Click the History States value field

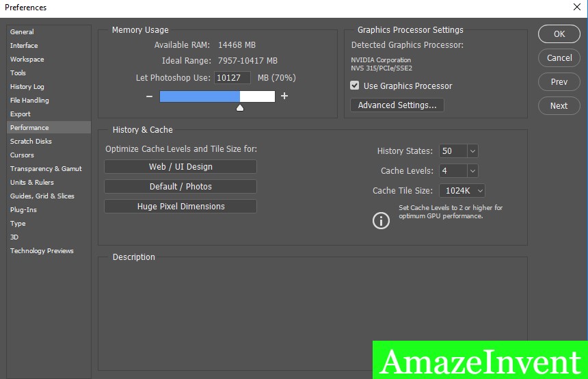453,151
